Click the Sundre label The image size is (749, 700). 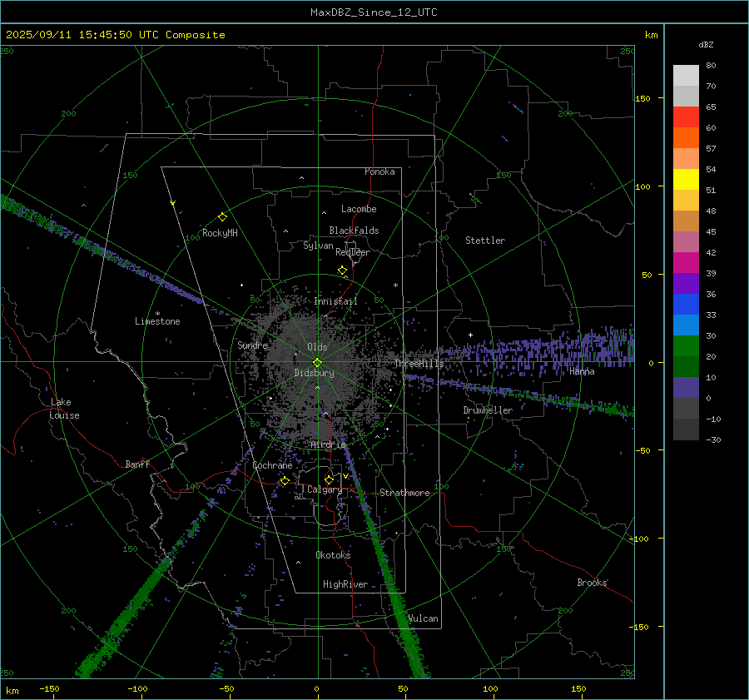pos(253,345)
